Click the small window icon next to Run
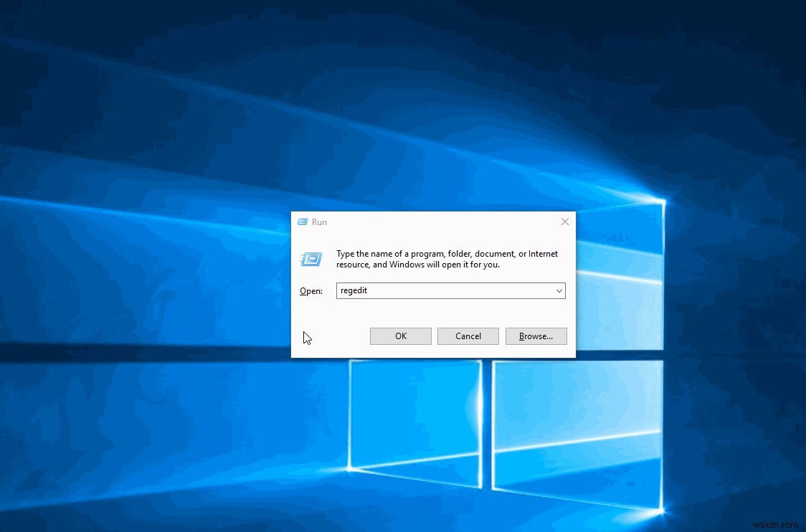Viewport: 806px width, 532px height. click(302, 222)
